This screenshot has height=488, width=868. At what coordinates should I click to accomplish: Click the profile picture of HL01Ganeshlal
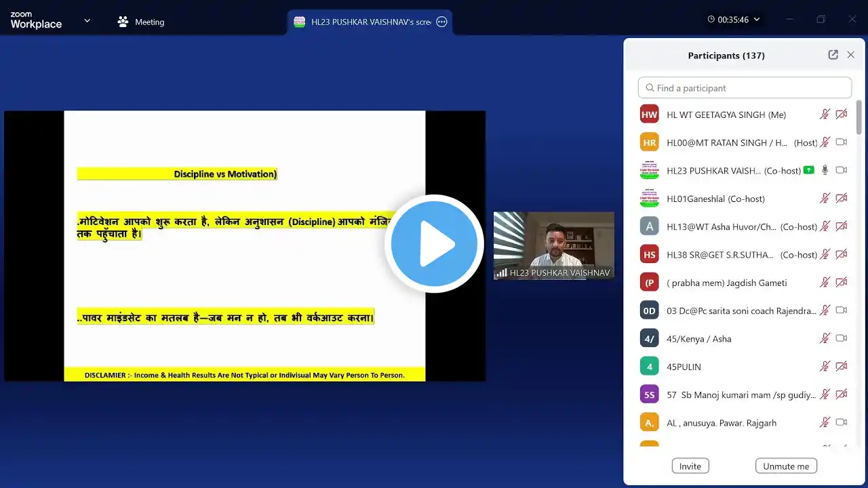[x=649, y=199]
